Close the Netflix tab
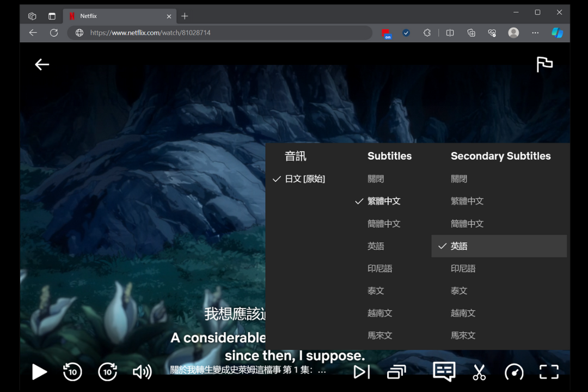Image resolution: width=588 pixels, height=392 pixels. pos(169,16)
